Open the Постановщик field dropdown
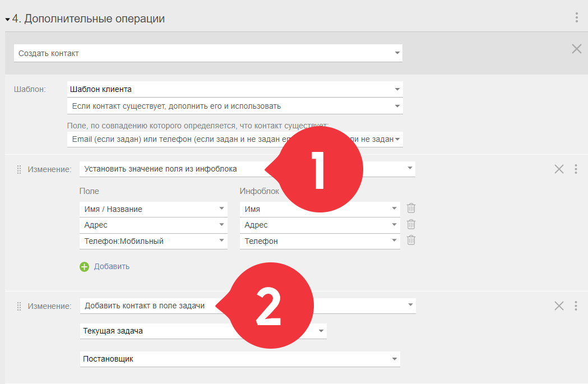 pyautogui.click(x=240, y=359)
